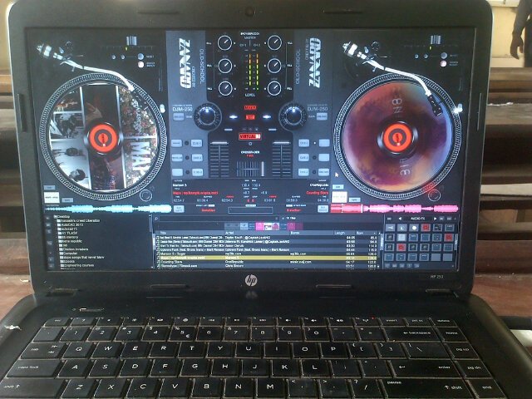Click the left deck blue song waveform
532x399 pixels.
coord(108,209)
